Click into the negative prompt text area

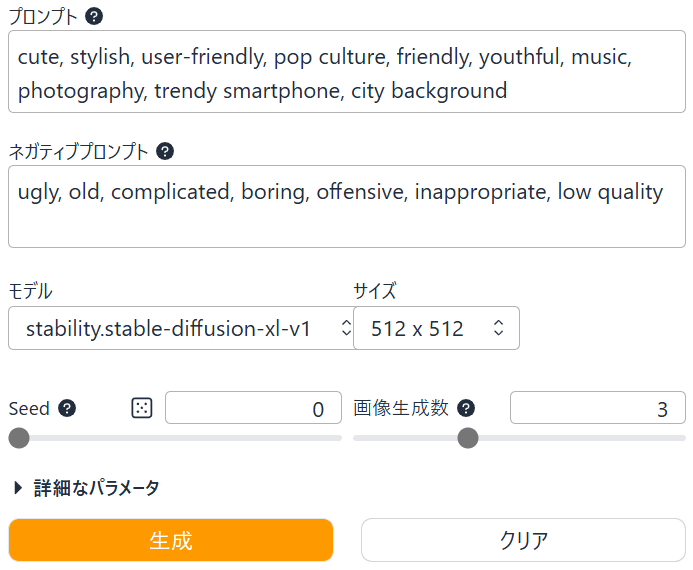[x=346, y=206]
